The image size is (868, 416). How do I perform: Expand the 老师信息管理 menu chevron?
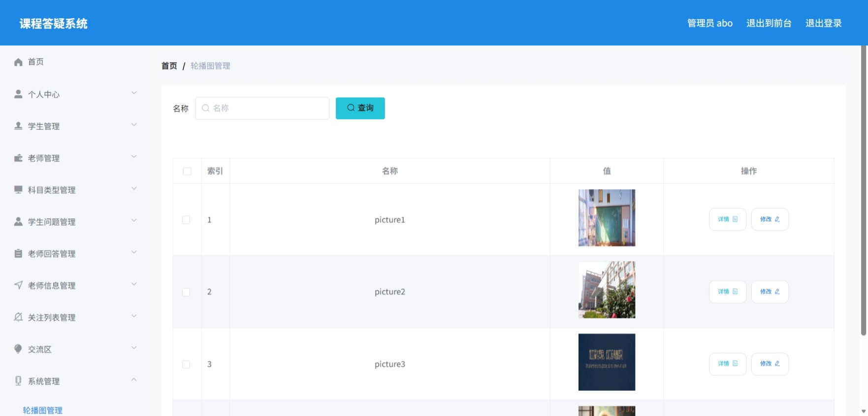134,284
